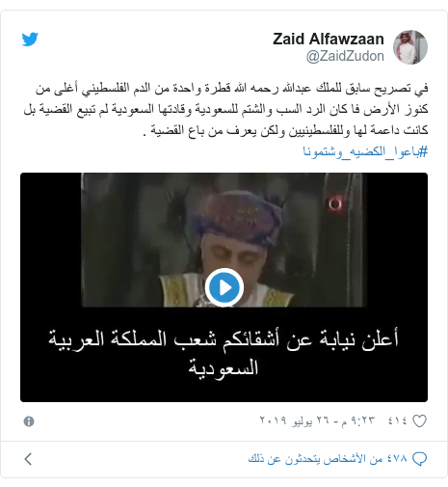This screenshot has height=487, width=448.
Task: Open the @ZaidZudon handle link
Action: (345, 56)
